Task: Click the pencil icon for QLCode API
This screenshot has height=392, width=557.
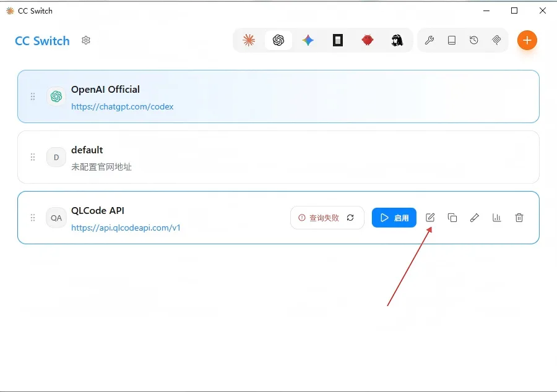Action: tap(475, 218)
